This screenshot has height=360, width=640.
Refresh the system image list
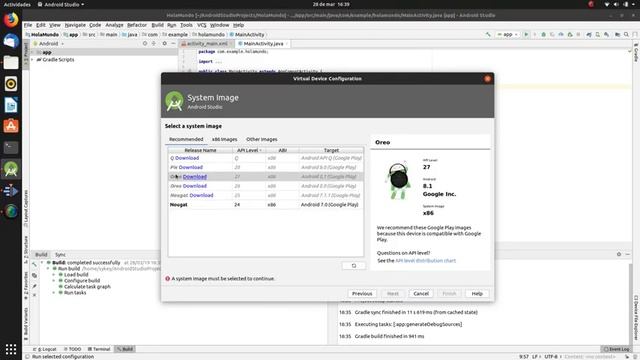(354, 266)
